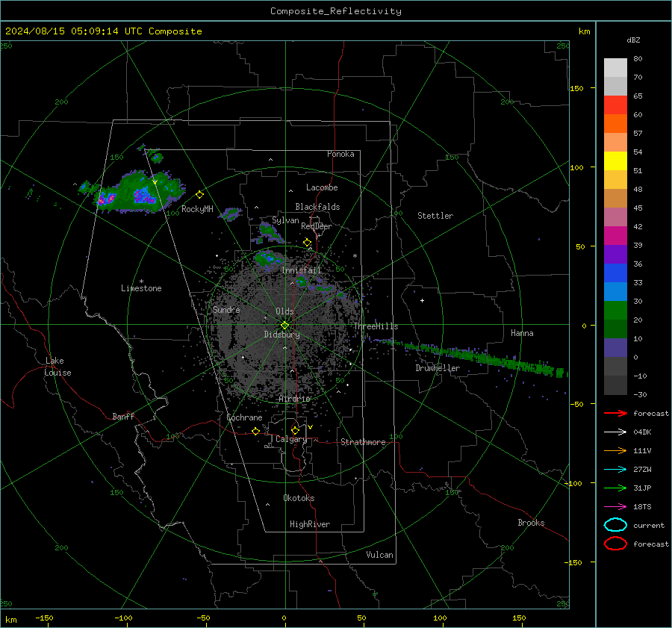This screenshot has width=672, height=628.
Task: Click the RockyMH label
Action: pyautogui.click(x=197, y=209)
